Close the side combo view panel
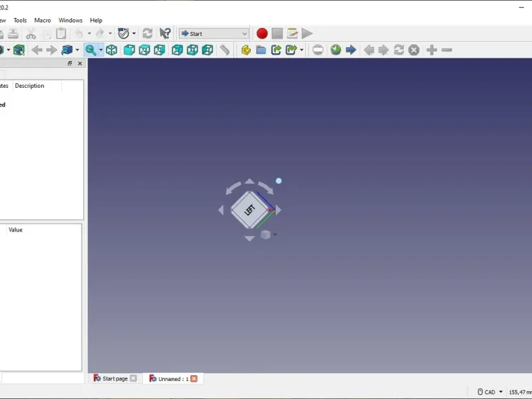 point(80,63)
